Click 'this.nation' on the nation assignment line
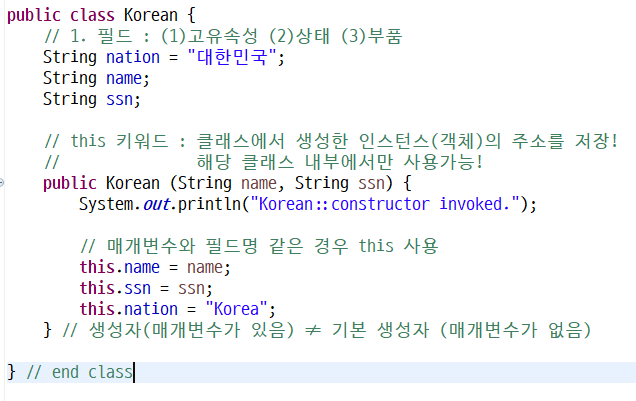The image size is (636, 401). coord(129,309)
